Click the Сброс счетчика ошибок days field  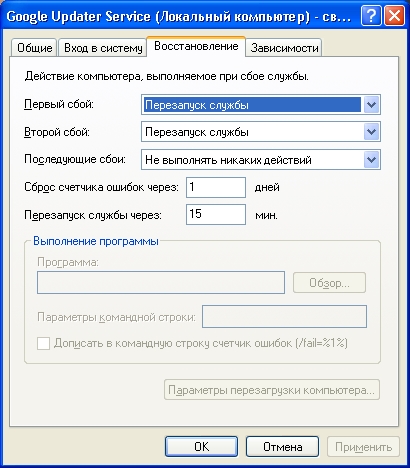[216, 187]
